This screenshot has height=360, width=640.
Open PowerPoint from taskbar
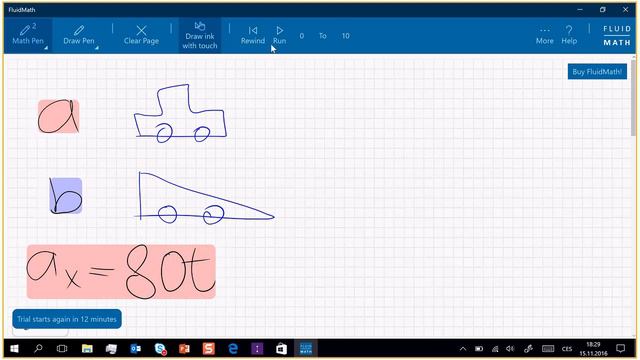(x=184, y=349)
